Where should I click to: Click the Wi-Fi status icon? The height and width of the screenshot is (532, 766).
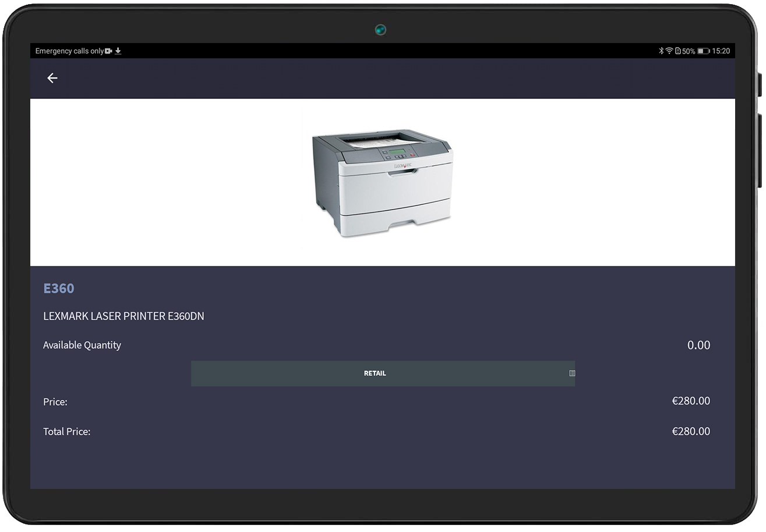pyautogui.click(x=669, y=51)
